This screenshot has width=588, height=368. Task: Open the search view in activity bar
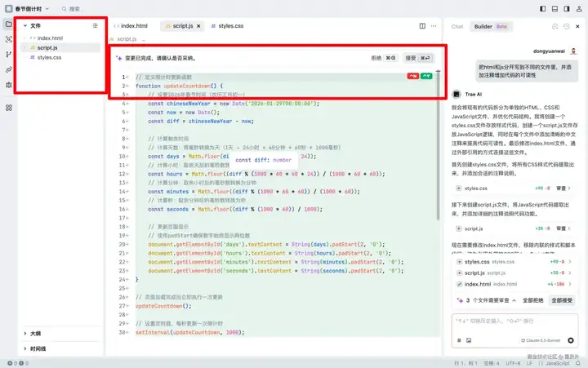(x=9, y=39)
